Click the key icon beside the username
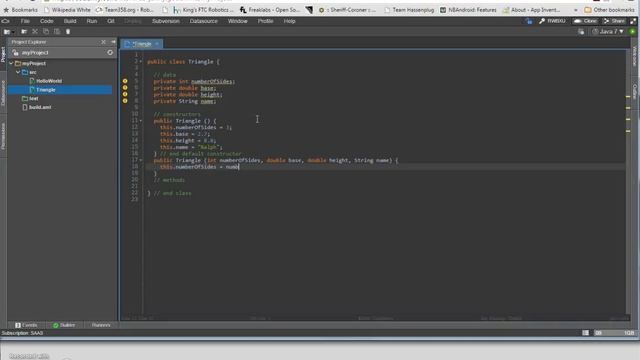 (542, 21)
